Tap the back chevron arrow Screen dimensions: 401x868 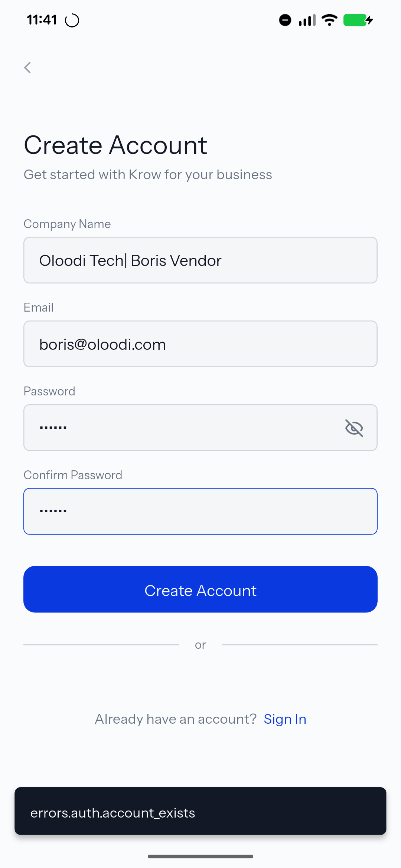pyautogui.click(x=27, y=68)
